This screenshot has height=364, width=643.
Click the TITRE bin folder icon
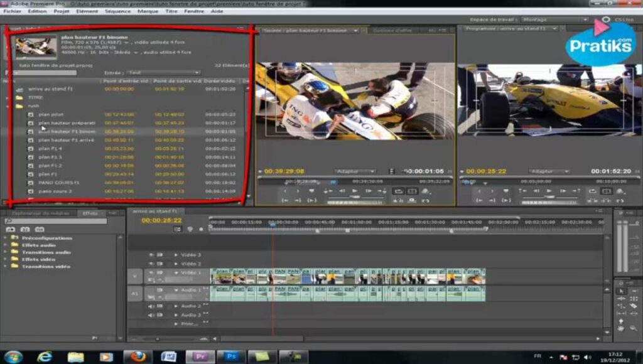tap(19, 97)
